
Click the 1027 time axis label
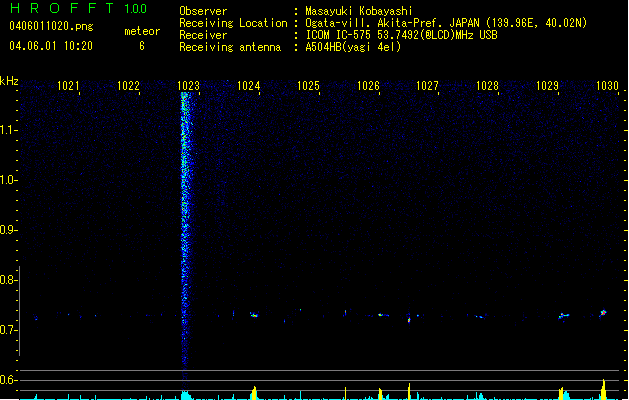427,86
